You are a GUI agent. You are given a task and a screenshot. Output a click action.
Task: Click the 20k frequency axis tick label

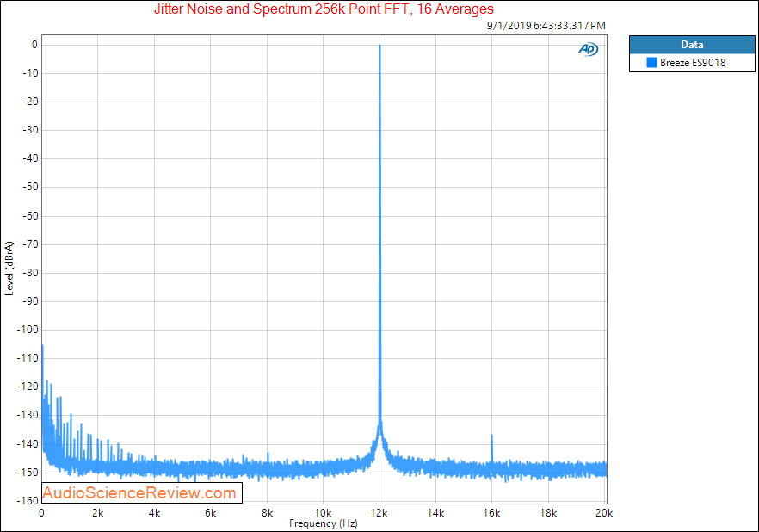pyautogui.click(x=604, y=513)
